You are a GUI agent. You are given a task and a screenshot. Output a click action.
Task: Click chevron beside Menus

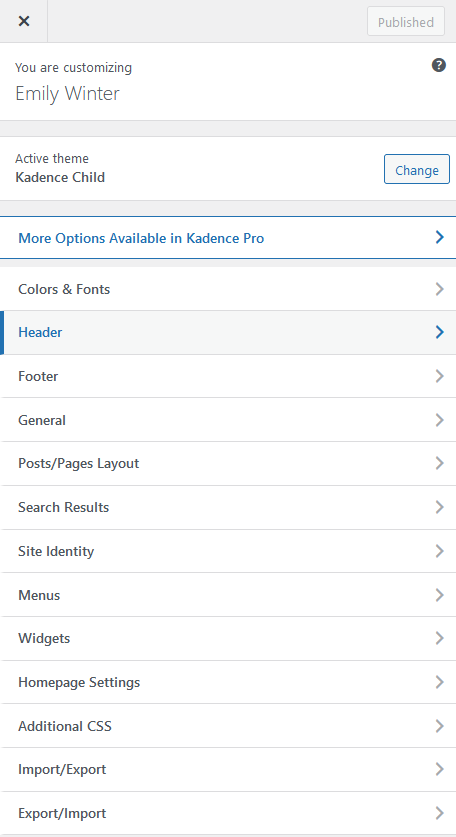coord(439,595)
